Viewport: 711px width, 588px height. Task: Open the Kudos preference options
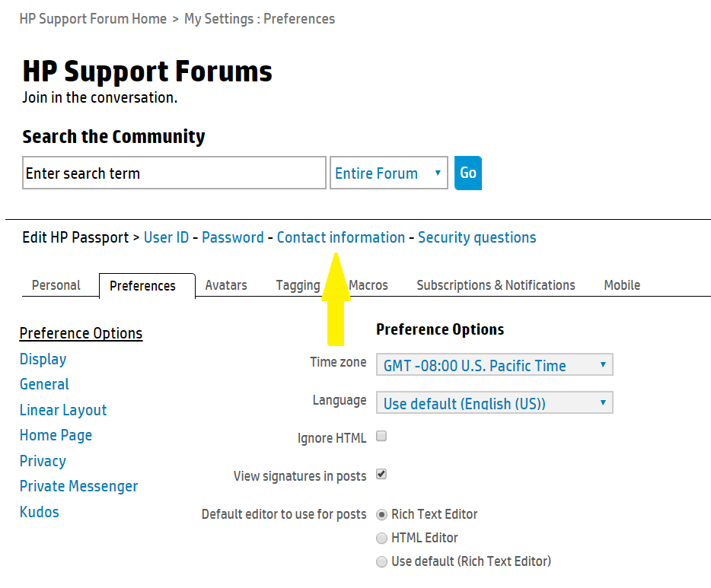[x=39, y=512]
